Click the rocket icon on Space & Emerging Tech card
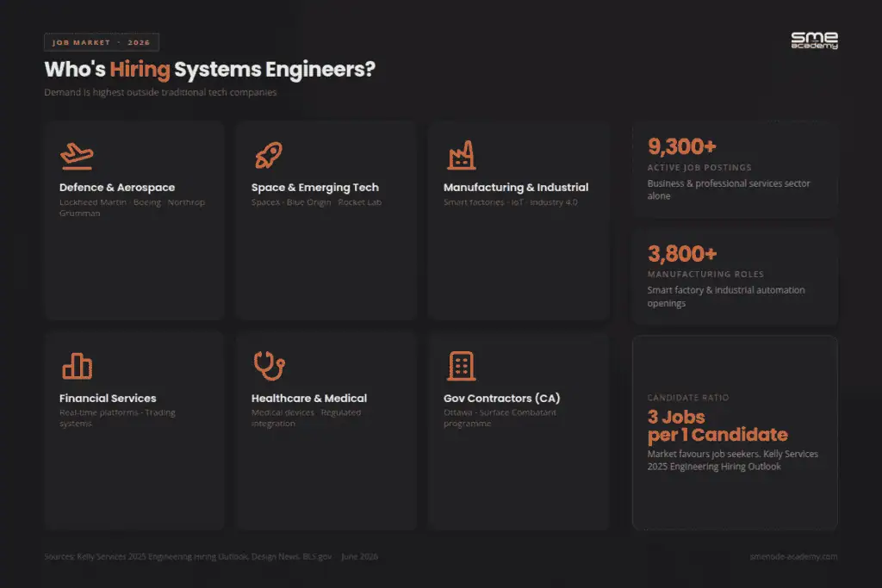The height and width of the screenshot is (588, 882). click(269, 155)
